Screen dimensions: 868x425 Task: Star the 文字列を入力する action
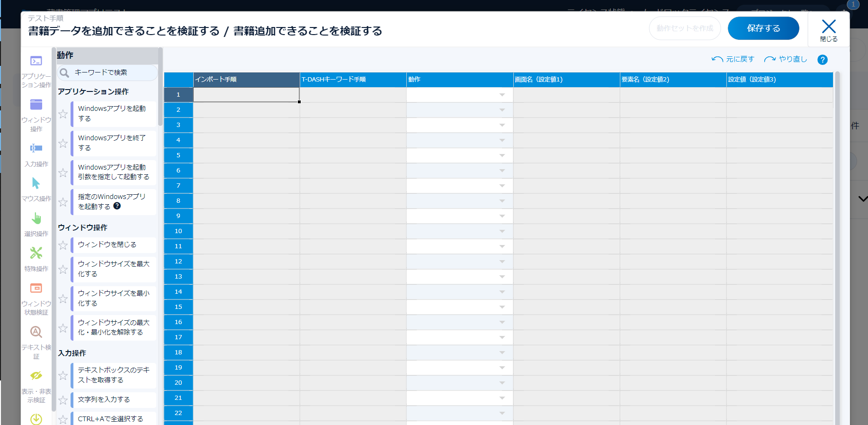coord(63,400)
